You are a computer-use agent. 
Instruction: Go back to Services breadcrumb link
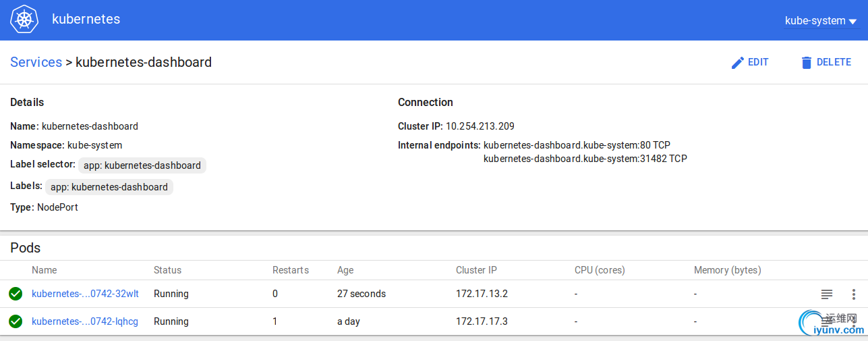(36, 62)
